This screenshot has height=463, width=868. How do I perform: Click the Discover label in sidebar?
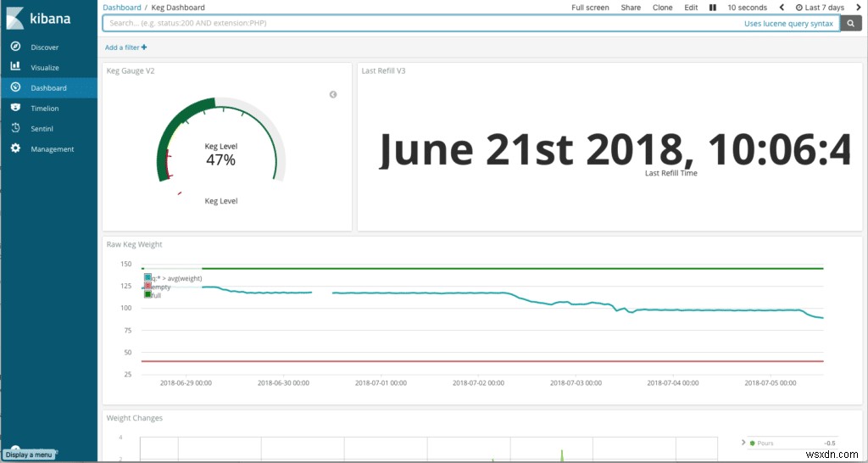(x=45, y=47)
